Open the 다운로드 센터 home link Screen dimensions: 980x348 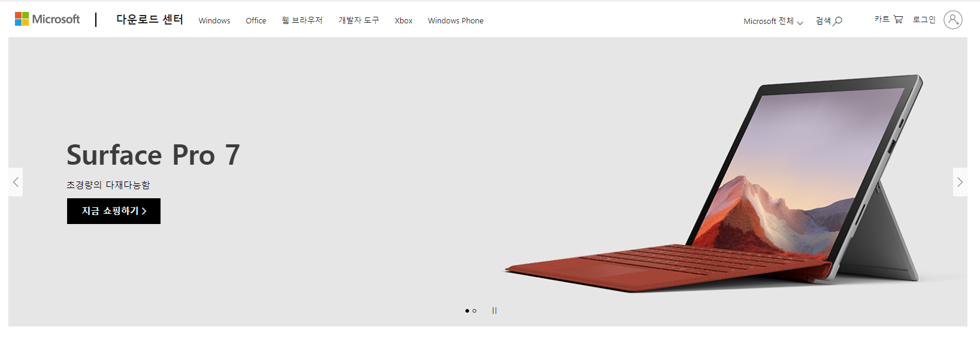(150, 20)
